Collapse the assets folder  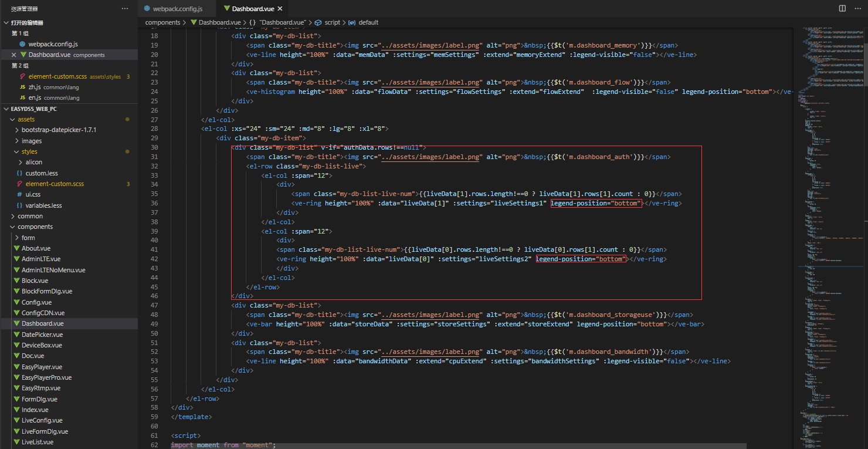(69, 119)
